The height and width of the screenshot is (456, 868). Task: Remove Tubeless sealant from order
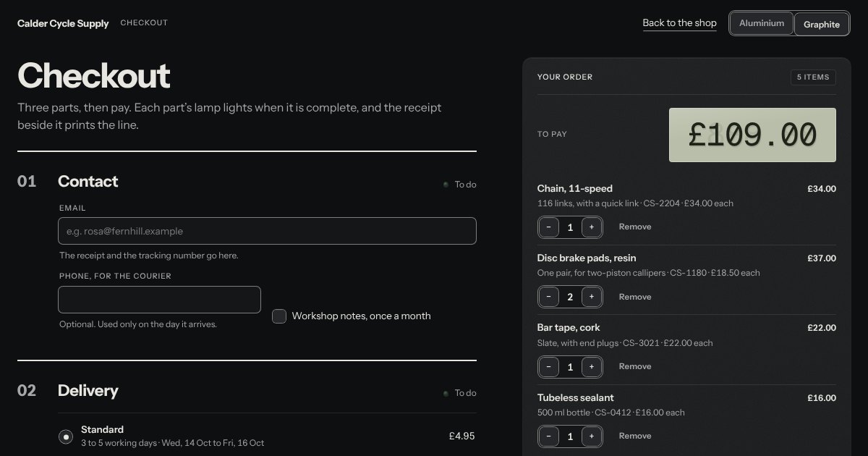click(x=635, y=436)
